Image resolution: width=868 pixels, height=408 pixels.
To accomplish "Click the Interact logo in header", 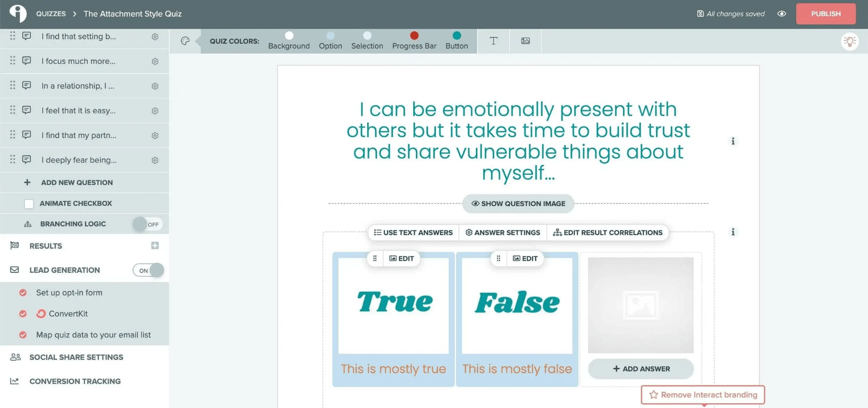I will click(18, 14).
